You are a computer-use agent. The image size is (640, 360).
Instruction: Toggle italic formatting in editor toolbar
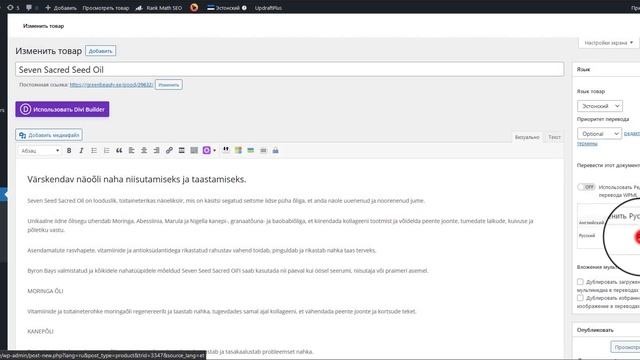81,151
